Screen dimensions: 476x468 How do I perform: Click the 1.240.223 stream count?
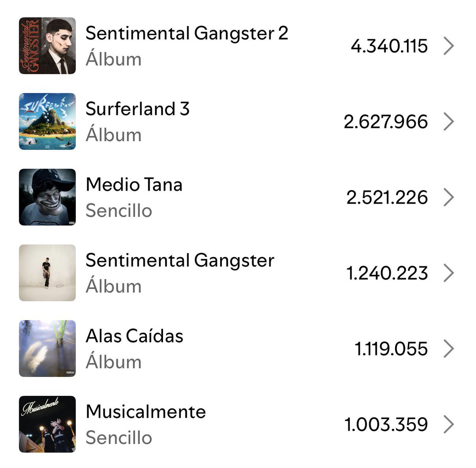[x=387, y=273]
